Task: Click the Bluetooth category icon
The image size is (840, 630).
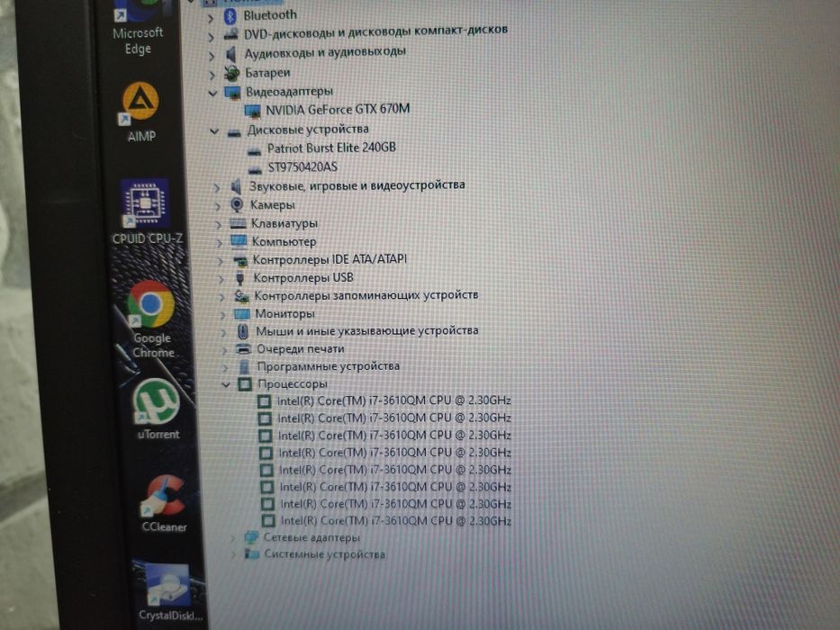Action: pyautogui.click(x=230, y=16)
